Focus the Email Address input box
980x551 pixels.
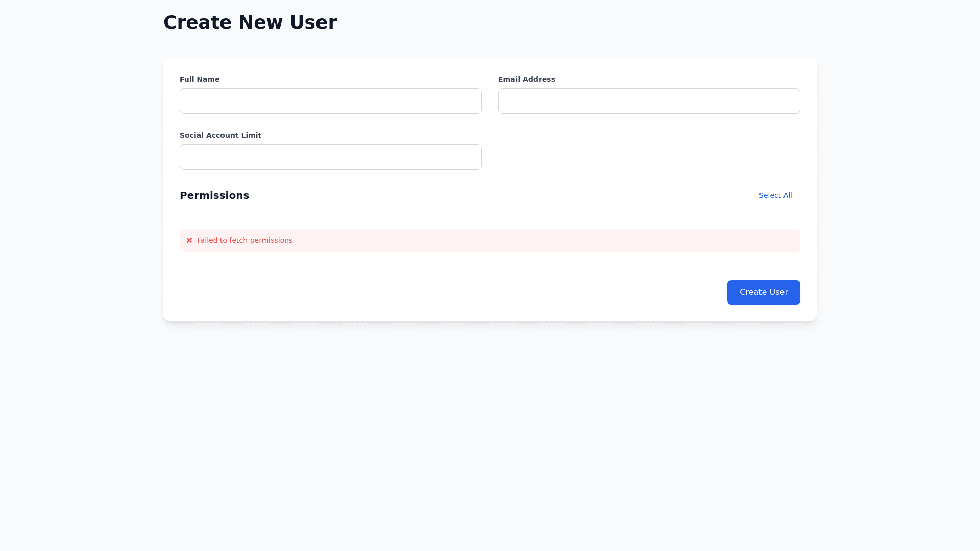click(649, 101)
